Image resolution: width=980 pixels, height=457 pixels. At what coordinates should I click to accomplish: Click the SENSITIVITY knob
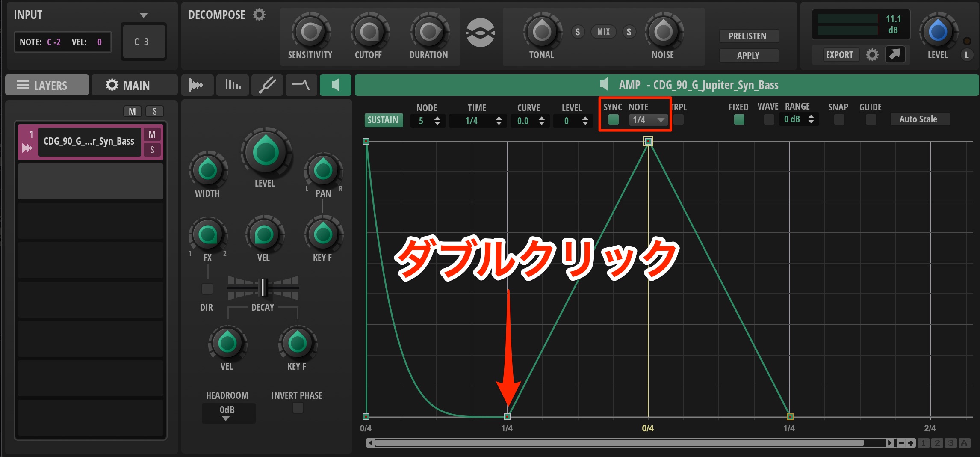pyautogui.click(x=310, y=31)
